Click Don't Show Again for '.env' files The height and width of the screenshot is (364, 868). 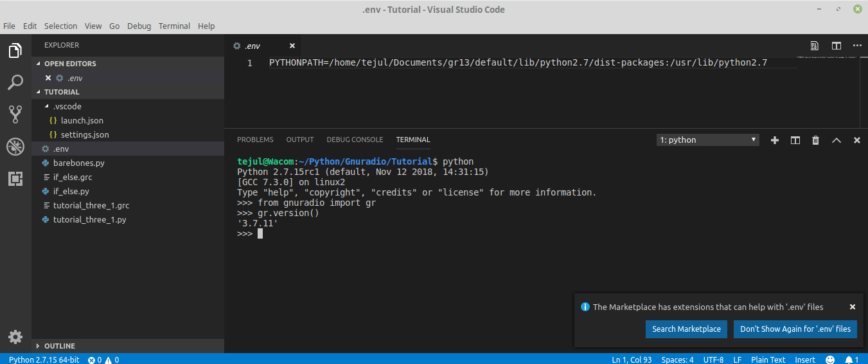(795, 329)
